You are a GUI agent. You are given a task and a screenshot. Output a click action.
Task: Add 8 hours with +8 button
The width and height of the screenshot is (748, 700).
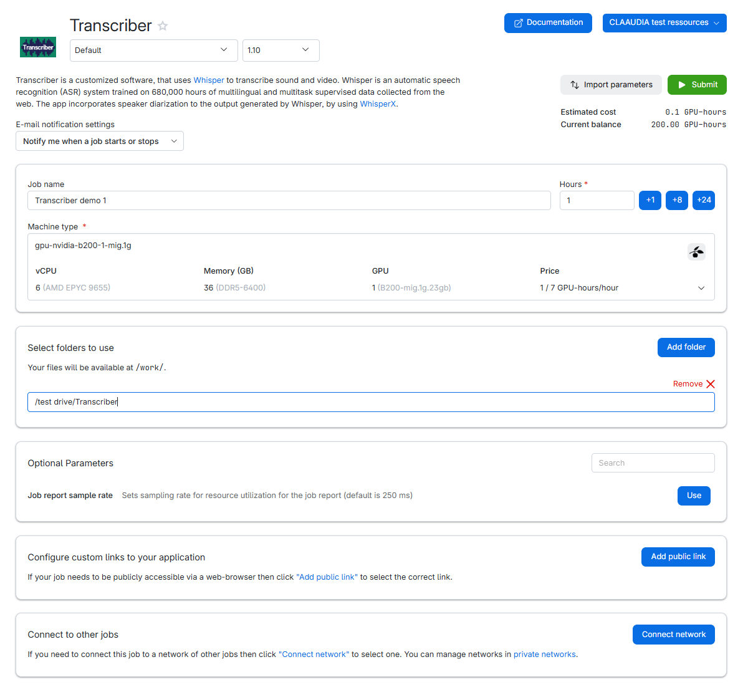677,200
